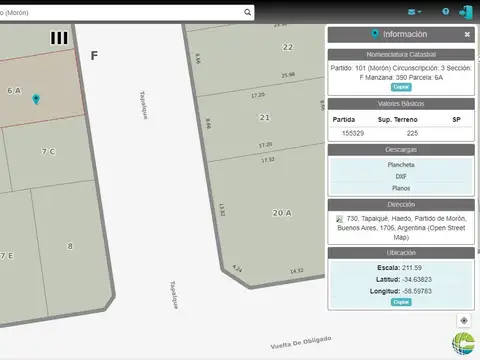This screenshot has height=360, width=480.
Task: Click the Valores Básicos header
Action: (x=401, y=104)
